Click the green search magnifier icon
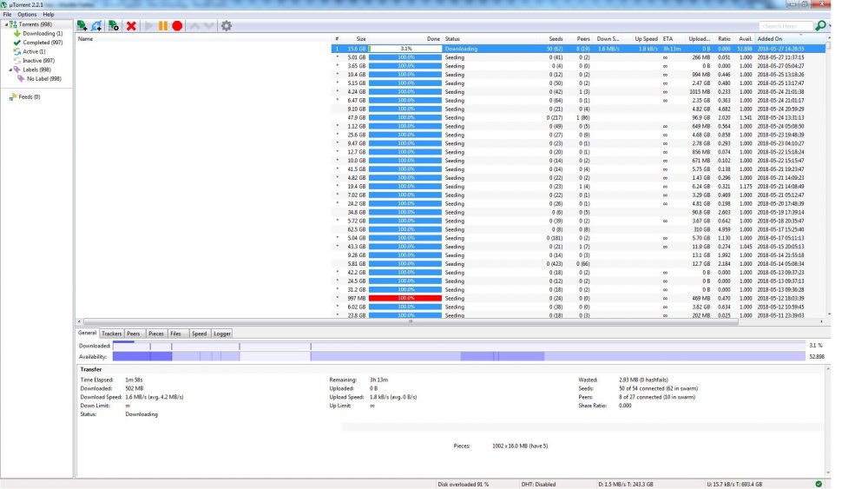This screenshot has height=489, width=868. coord(820,25)
